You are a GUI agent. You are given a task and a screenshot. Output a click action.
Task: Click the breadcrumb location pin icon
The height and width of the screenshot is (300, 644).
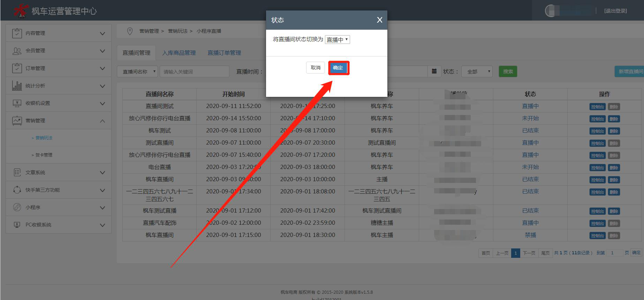point(130,31)
